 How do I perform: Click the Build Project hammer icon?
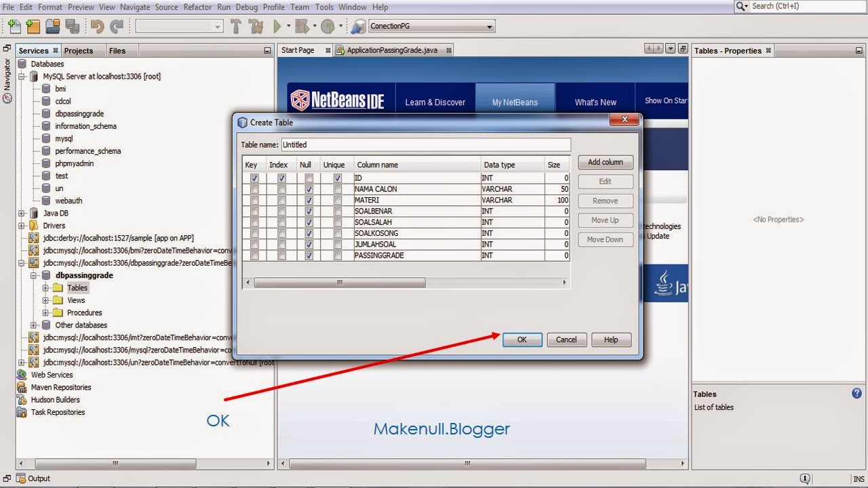click(x=236, y=26)
